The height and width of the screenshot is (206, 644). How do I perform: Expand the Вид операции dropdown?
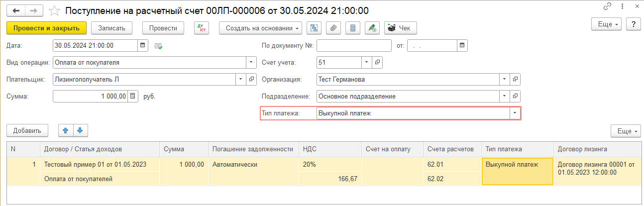click(x=250, y=63)
